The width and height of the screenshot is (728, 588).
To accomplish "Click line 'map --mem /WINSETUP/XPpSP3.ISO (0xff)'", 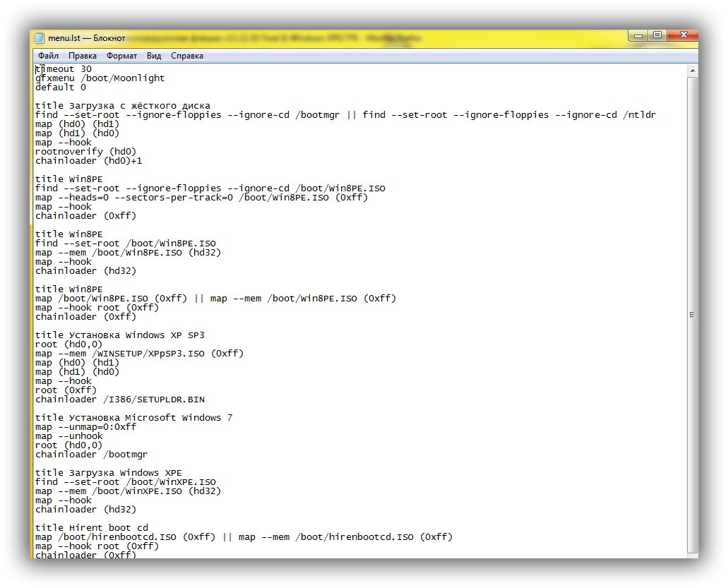I will (139, 354).
